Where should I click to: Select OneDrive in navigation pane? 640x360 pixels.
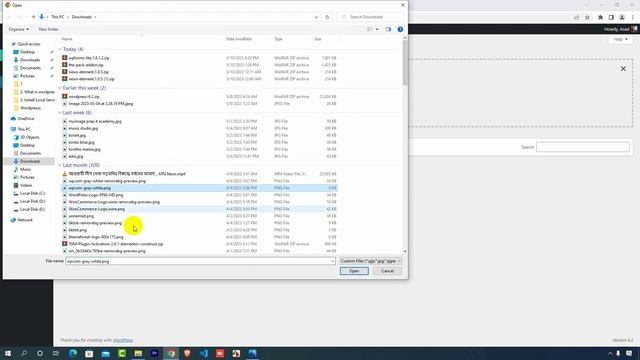25,118
